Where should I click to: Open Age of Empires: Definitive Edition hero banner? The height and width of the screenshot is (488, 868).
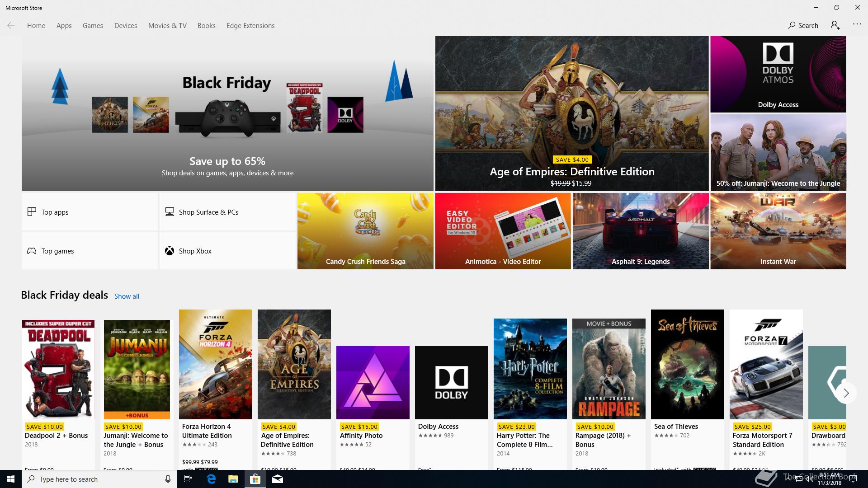click(572, 113)
